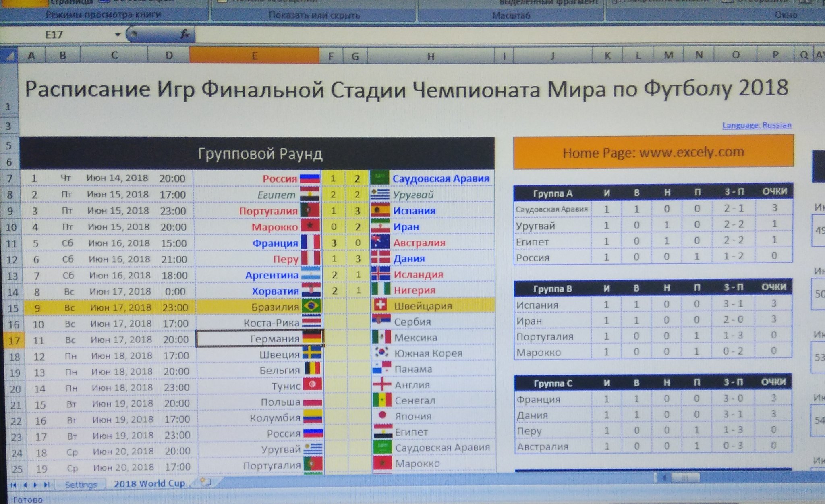Click the Russia flag in match 1
The image size is (825, 504).
tap(309, 179)
